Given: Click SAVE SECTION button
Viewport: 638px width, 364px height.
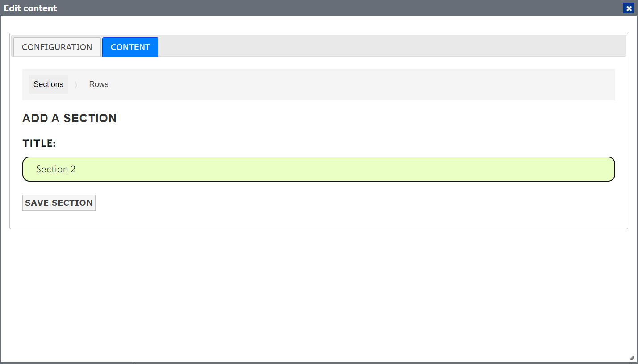Looking at the screenshot, I should pyautogui.click(x=59, y=203).
